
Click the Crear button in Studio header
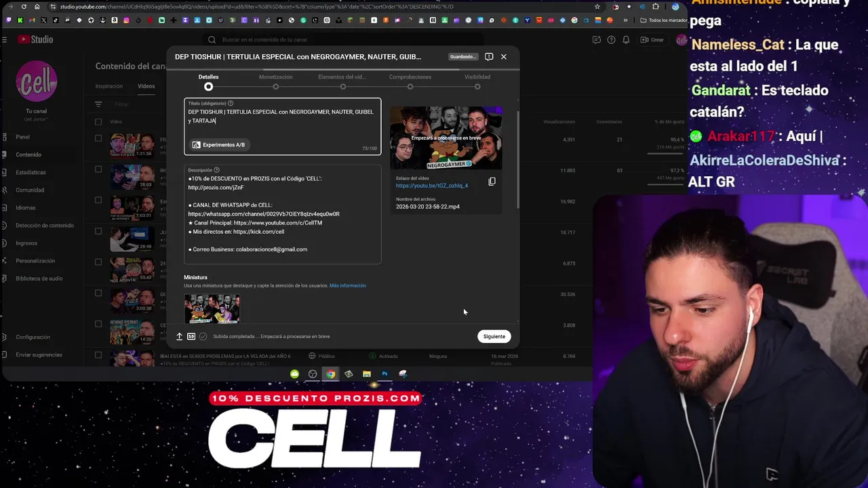[x=652, y=40]
